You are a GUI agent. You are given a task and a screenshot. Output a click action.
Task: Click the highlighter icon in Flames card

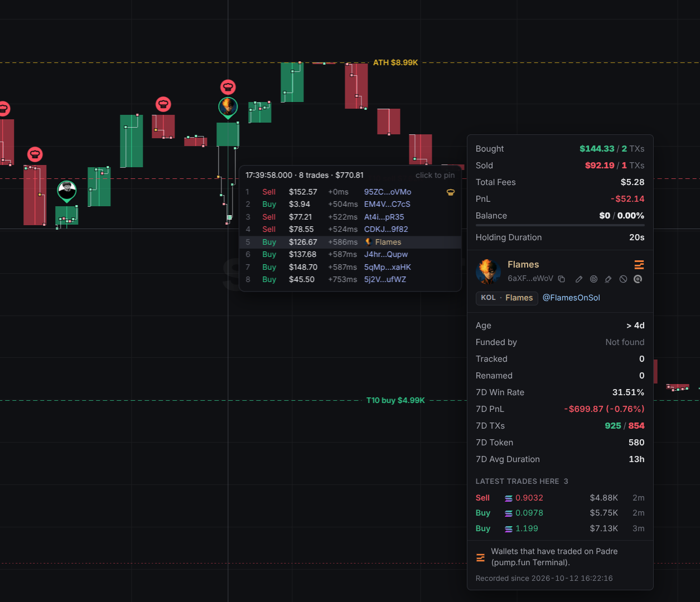609,279
